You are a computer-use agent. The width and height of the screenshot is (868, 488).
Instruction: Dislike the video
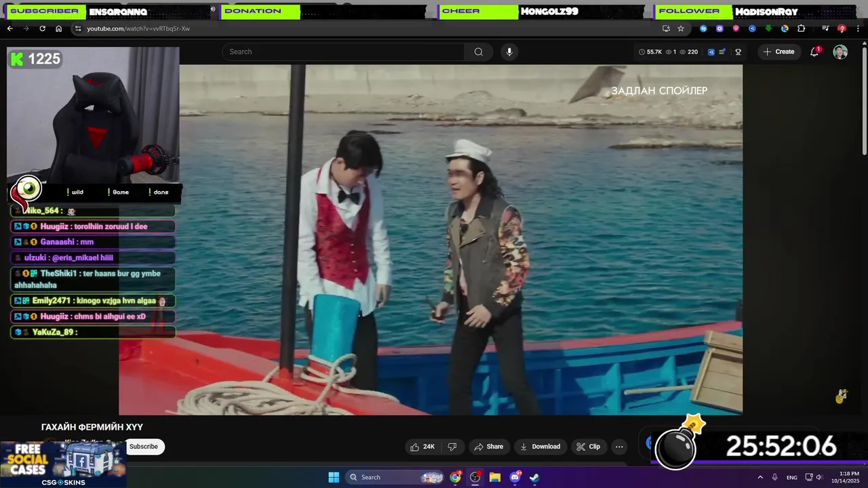tap(452, 447)
